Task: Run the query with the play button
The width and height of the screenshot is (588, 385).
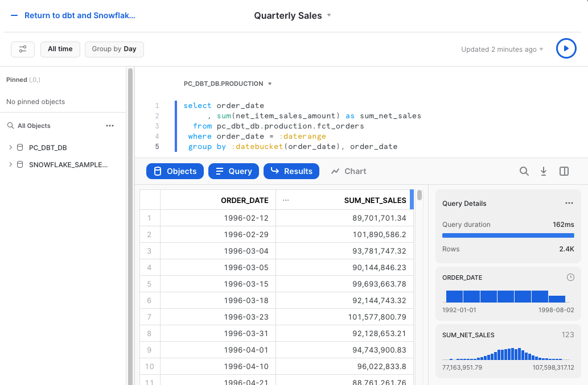Action: point(566,48)
